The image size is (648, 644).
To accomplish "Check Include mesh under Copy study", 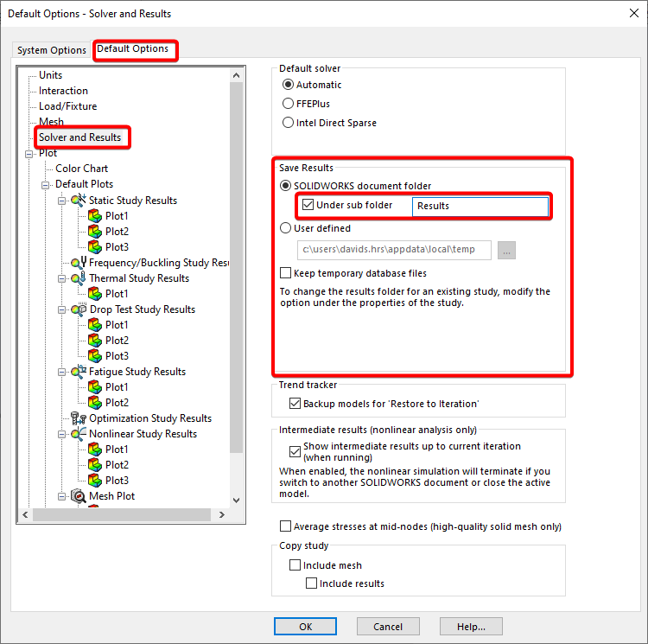I will click(x=295, y=565).
